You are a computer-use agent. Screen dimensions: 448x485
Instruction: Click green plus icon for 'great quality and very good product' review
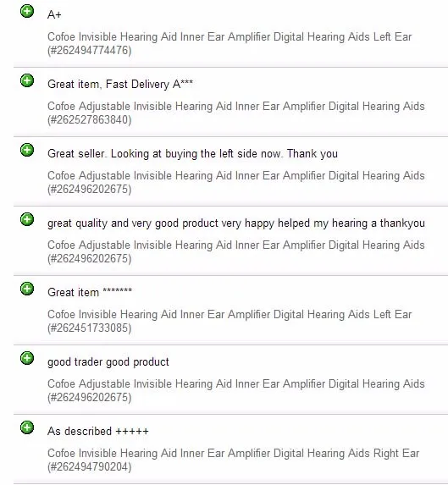click(27, 219)
